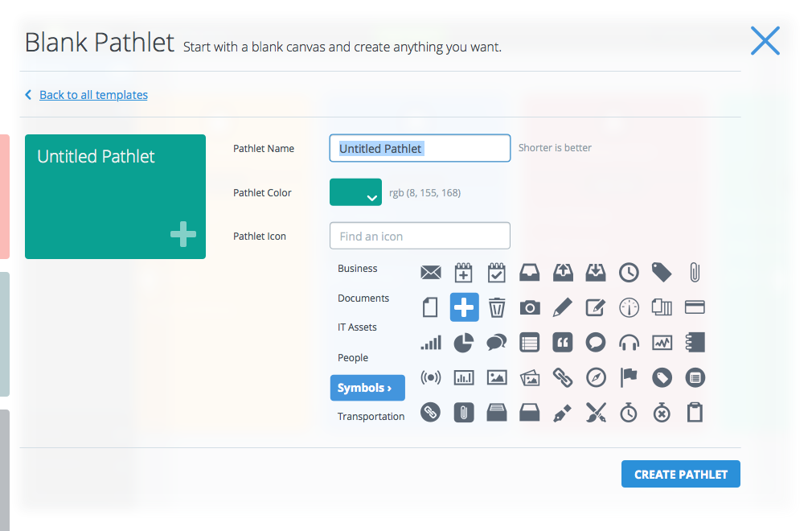Choose the compass icon

coord(596,377)
